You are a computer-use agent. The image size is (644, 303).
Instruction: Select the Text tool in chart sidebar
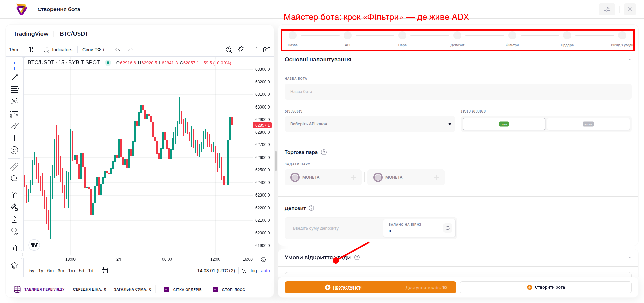click(14, 138)
